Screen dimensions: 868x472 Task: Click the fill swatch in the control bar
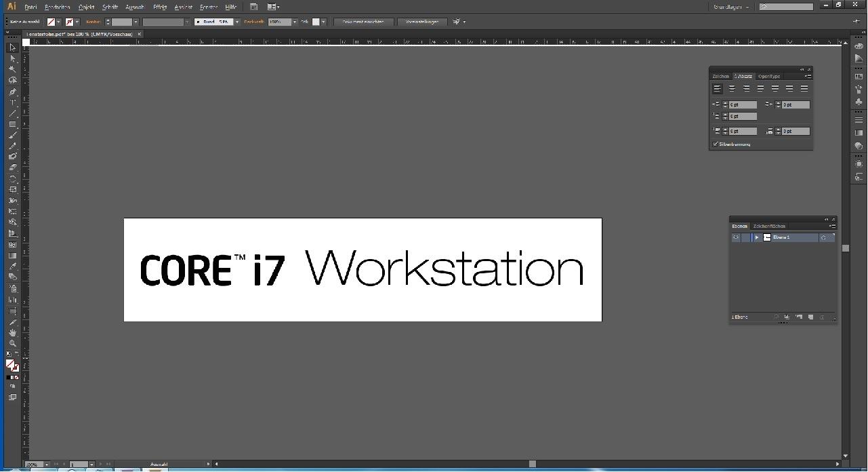(x=51, y=22)
